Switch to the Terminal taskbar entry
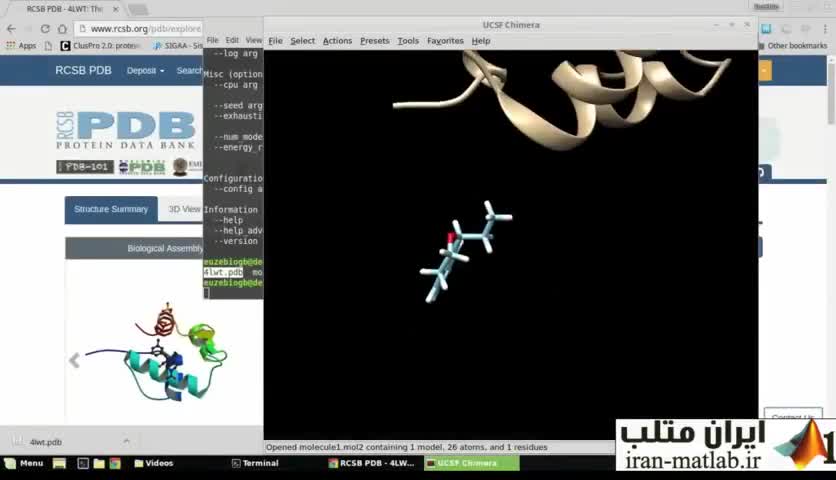836x480 pixels. click(x=255, y=463)
